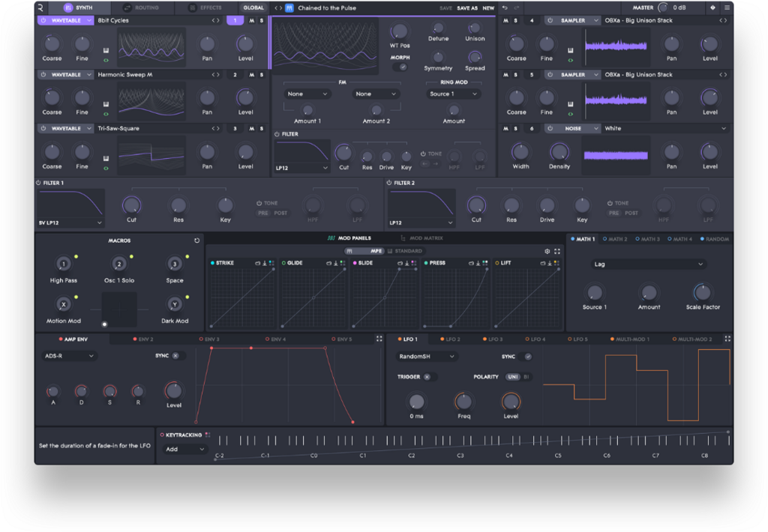Toggle the MORPH checkbox
Screen dimensions: 768x532
pyautogui.click(x=402, y=67)
